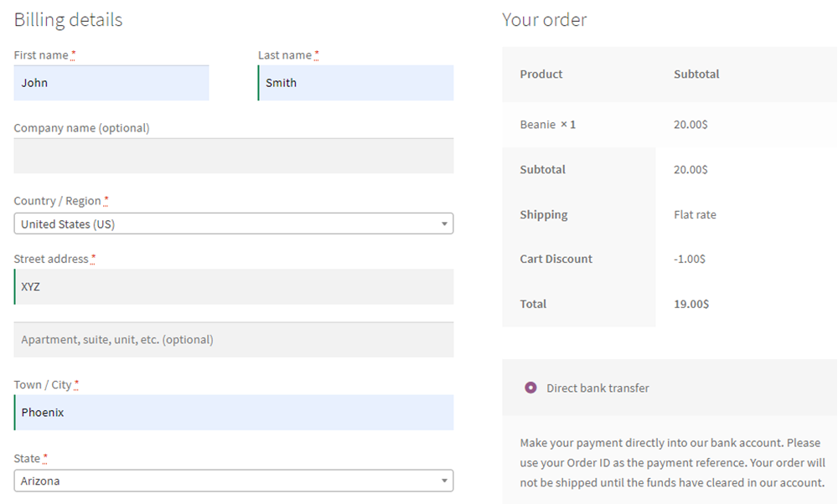Click the Company name input field
The width and height of the screenshot is (838, 504).
click(234, 156)
